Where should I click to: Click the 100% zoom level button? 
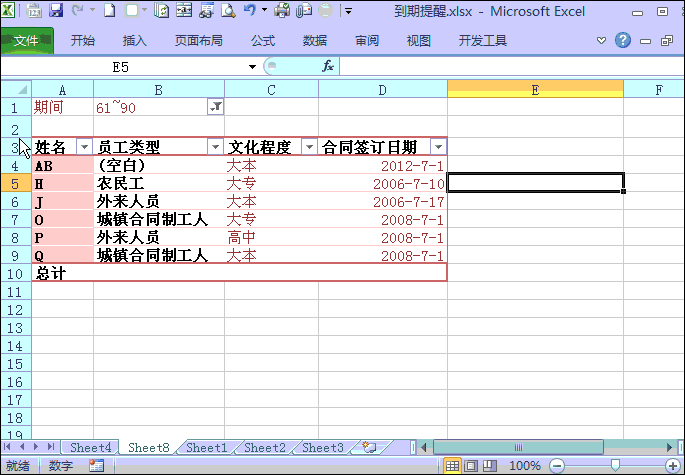(525, 466)
